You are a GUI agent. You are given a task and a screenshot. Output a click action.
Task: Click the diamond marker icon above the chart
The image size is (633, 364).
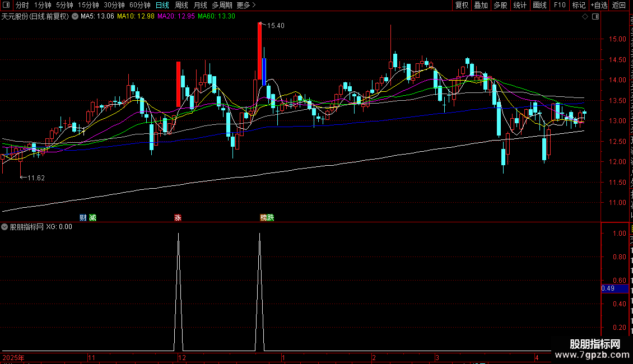(585, 17)
